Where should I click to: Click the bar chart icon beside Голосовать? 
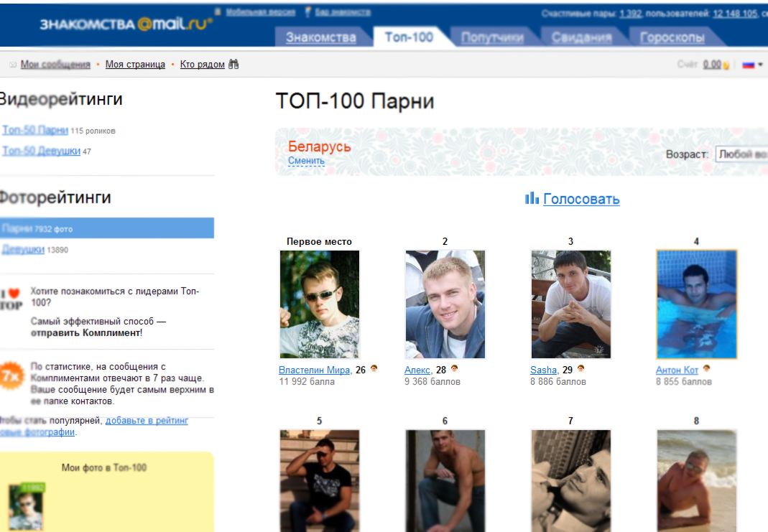coord(532,198)
